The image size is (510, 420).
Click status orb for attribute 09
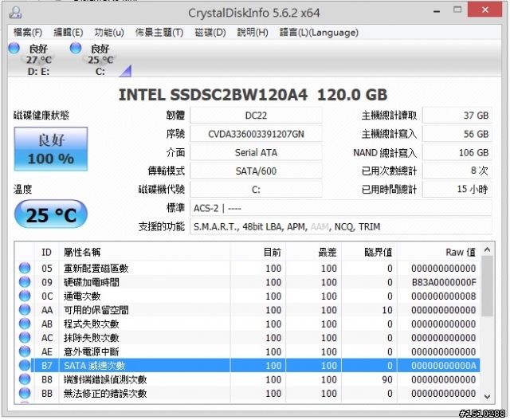[25, 282]
